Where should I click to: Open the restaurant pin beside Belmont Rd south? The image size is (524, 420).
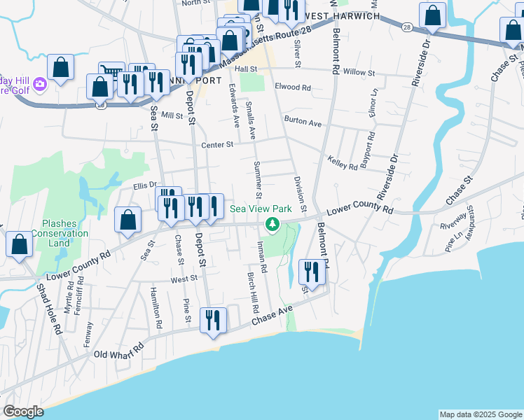pyautogui.click(x=312, y=271)
